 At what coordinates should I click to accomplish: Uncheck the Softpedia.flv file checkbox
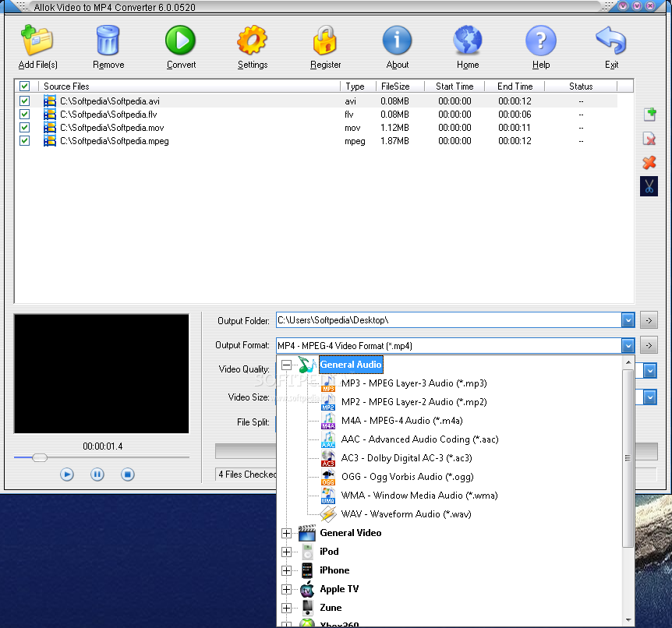pos(24,115)
